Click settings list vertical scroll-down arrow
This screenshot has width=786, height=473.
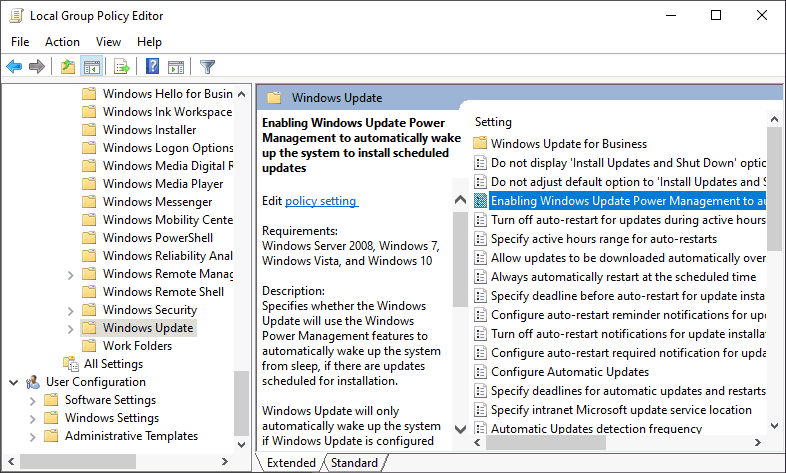(774, 426)
